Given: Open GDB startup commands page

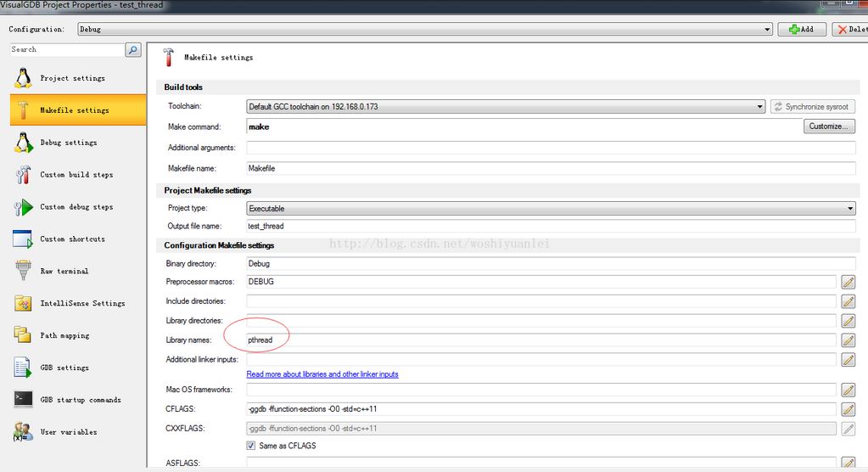Looking at the screenshot, I should (80, 400).
